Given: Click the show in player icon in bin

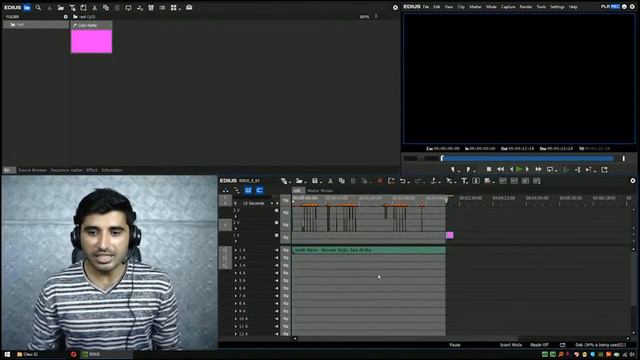Looking at the screenshot, I should click(x=128, y=7).
